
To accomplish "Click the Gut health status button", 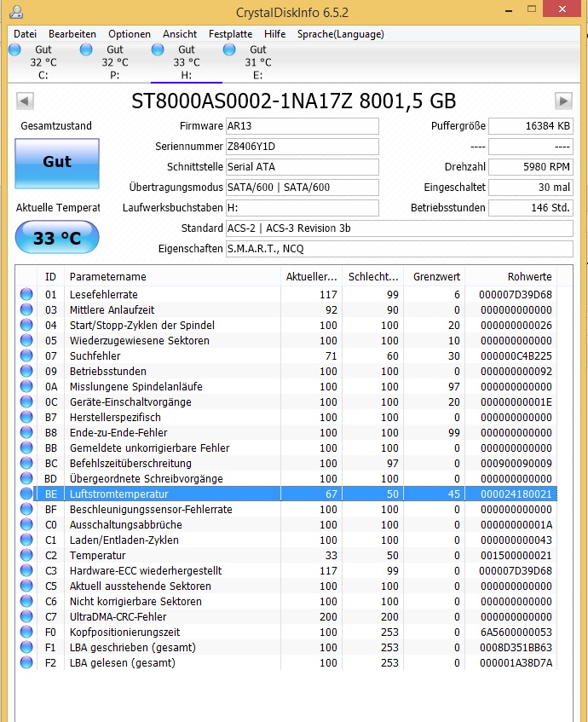I will (57, 163).
